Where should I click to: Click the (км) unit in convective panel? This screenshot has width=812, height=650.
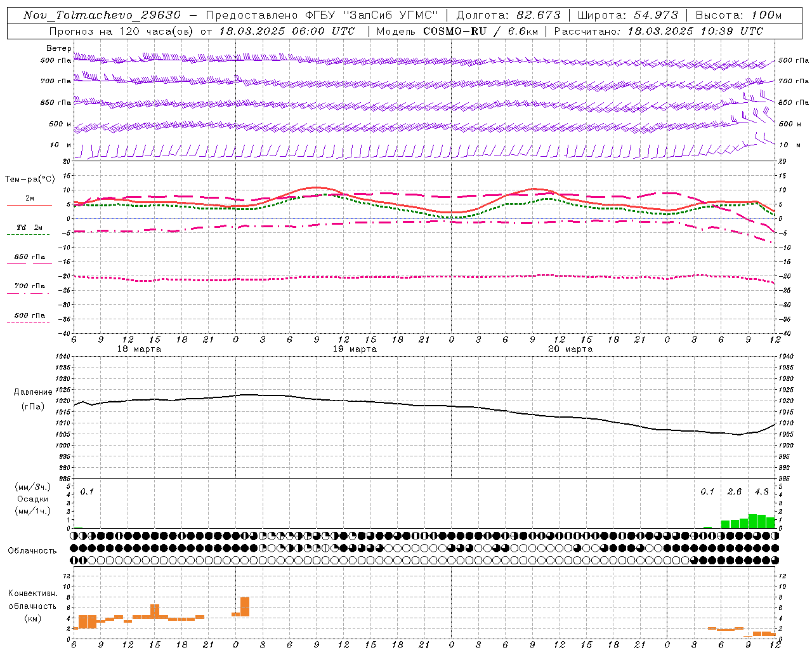32,618
